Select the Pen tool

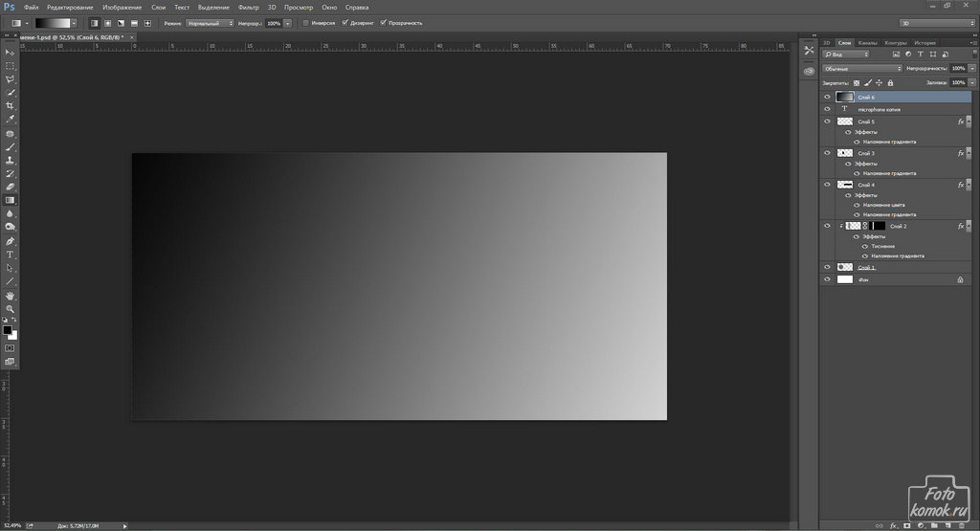[10, 241]
